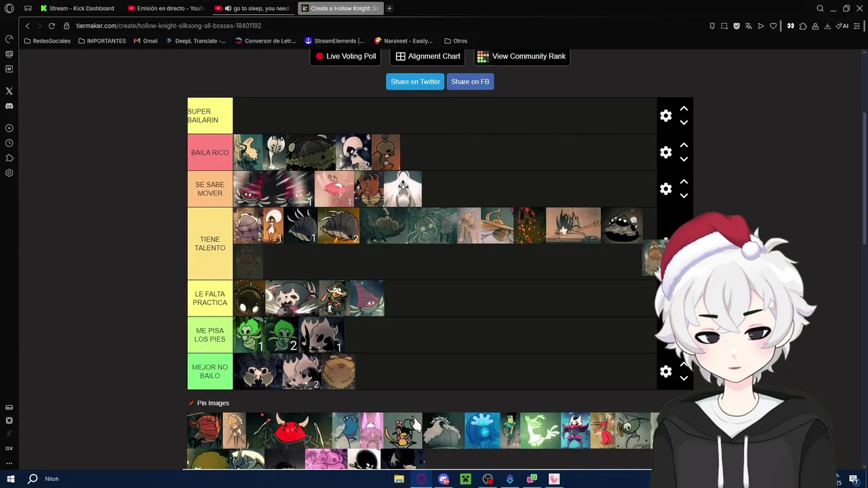Image resolution: width=868 pixels, height=488 pixels.
Task: Open downloads icon in toolbar
Action: [827, 26]
